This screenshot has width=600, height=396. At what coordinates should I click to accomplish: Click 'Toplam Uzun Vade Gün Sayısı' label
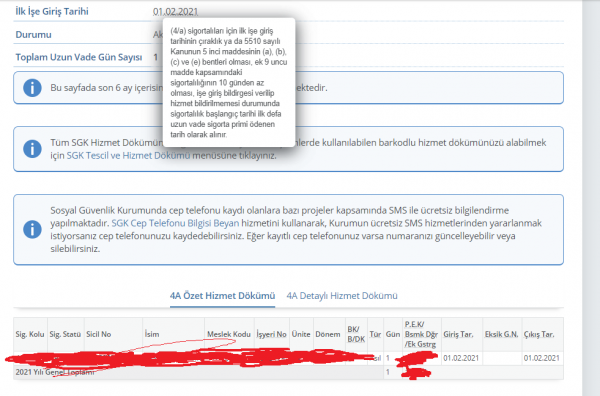pyautogui.click(x=79, y=57)
